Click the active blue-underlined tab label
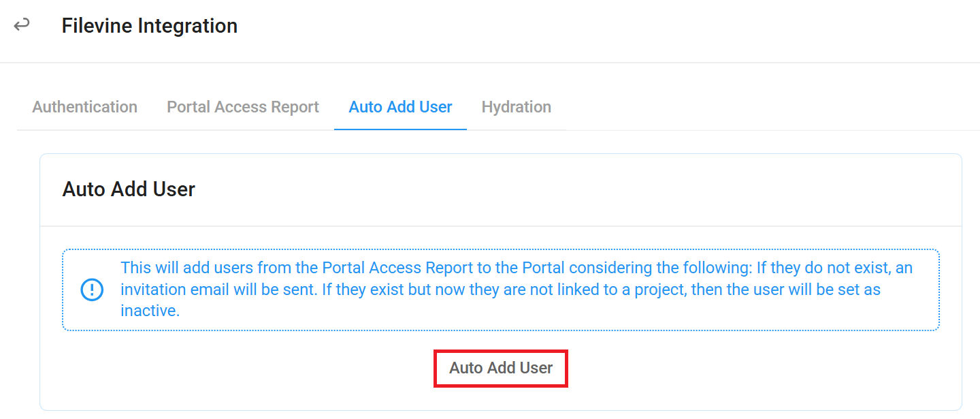 click(400, 107)
